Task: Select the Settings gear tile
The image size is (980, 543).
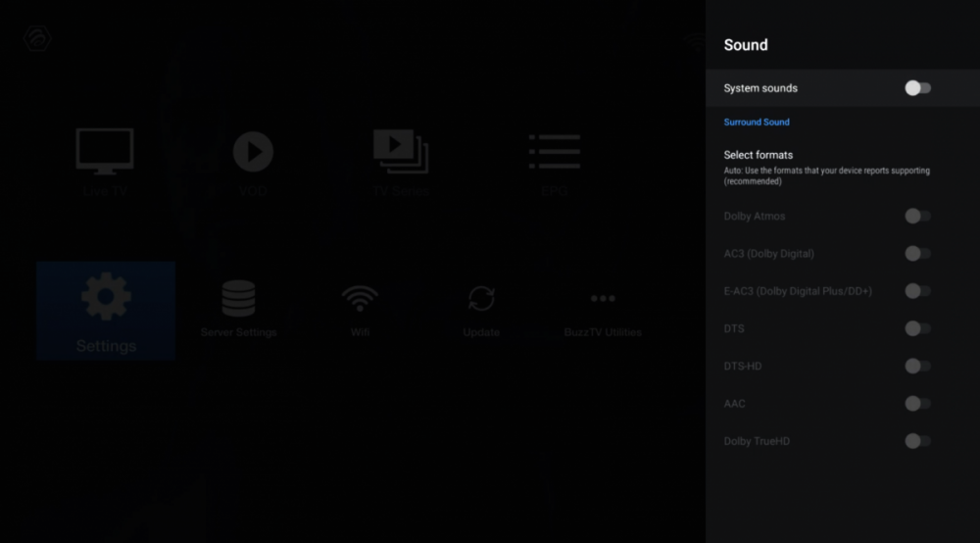Action: pyautogui.click(x=106, y=311)
